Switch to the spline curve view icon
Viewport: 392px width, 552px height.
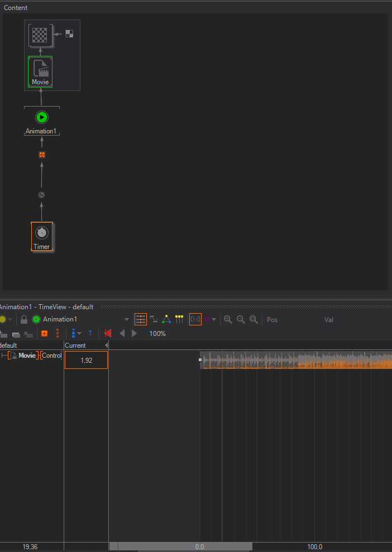[x=154, y=319]
